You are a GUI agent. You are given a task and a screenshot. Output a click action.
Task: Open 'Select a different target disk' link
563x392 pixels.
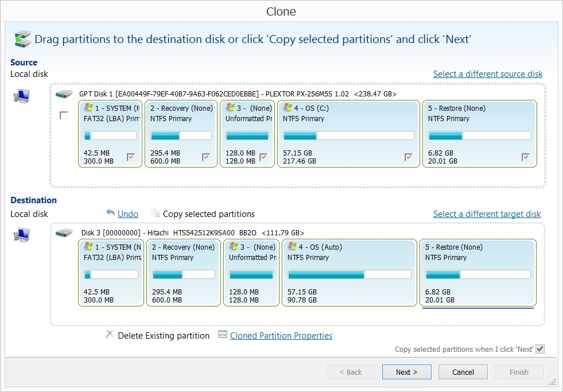487,214
